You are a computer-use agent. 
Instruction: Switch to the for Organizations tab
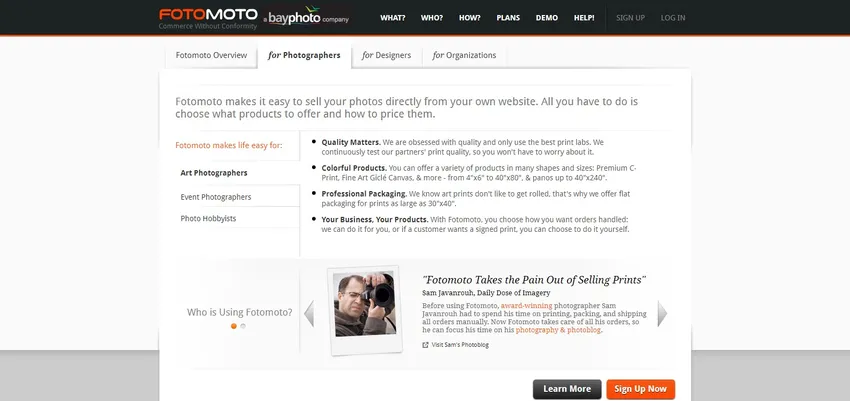(x=464, y=55)
